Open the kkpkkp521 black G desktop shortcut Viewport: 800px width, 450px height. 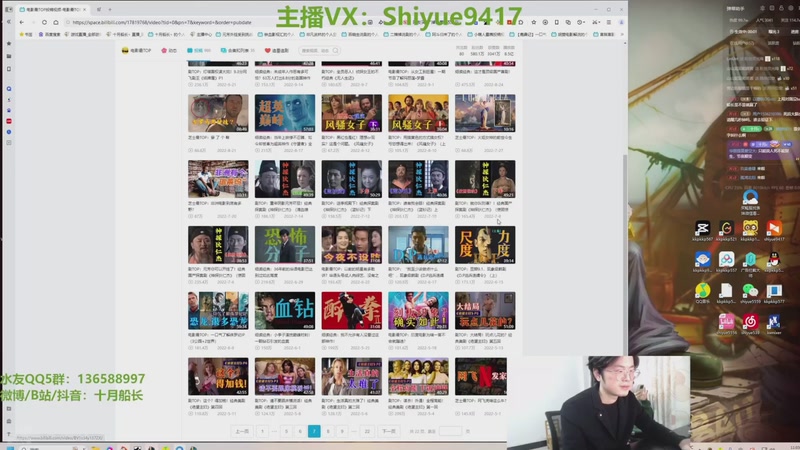pos(726,228)
